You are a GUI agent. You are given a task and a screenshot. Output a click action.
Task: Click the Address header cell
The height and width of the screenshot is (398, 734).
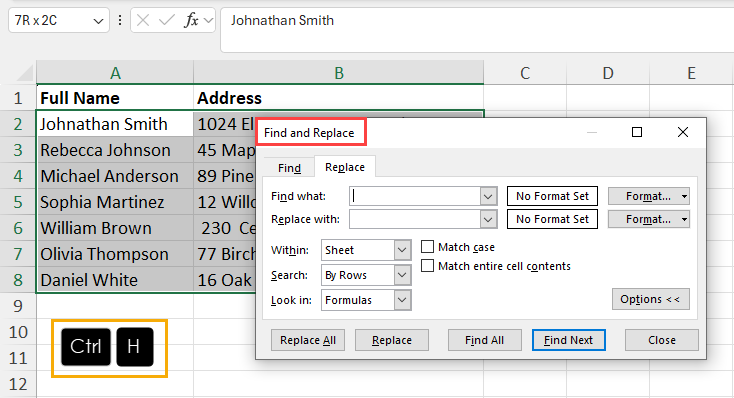(x=338, y=98)
